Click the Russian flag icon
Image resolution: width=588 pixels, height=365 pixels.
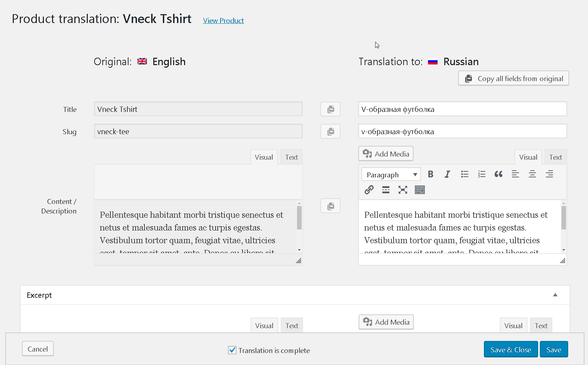433,62
